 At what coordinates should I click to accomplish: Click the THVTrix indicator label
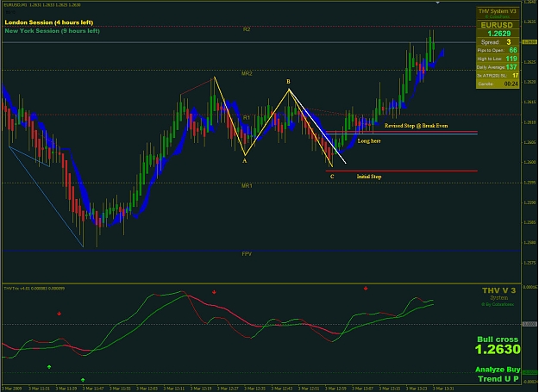(34, 289)
